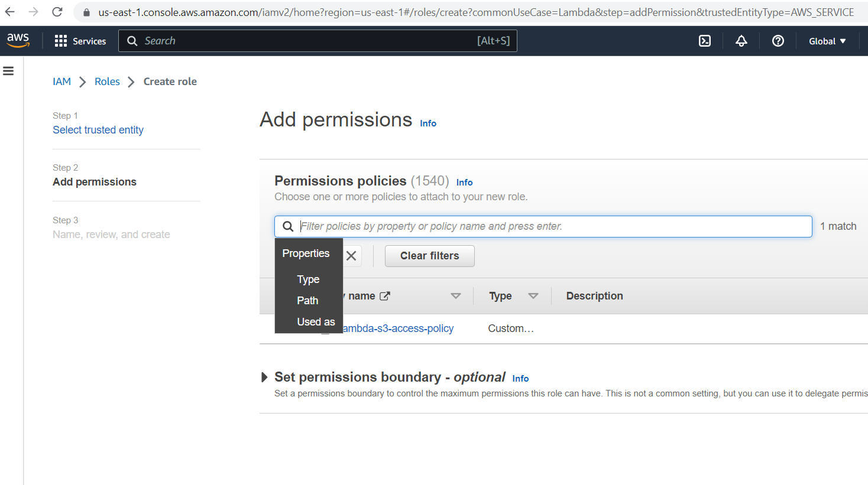The image size is (868, 485).
Task: Open the help question mark menu
Action: [x=778, y=41]
